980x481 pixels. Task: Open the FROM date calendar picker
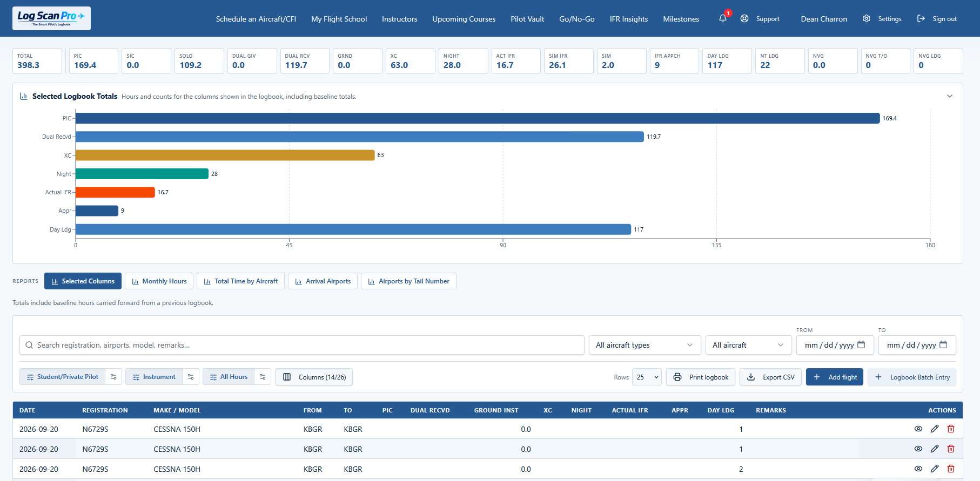(x=861, y=344)
